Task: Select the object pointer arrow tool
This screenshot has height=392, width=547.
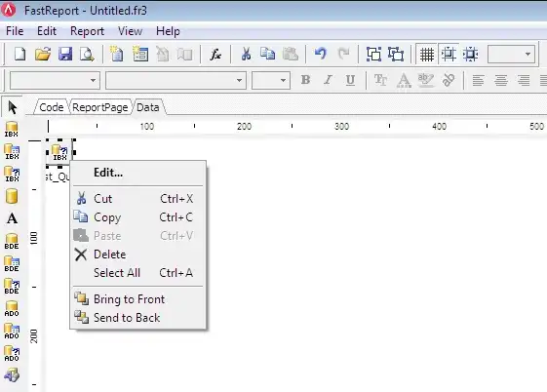Action: [x=13, y=107]
